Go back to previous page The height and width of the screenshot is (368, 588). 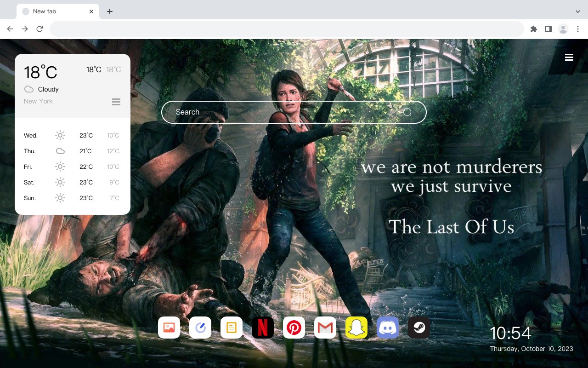(10, 29)
